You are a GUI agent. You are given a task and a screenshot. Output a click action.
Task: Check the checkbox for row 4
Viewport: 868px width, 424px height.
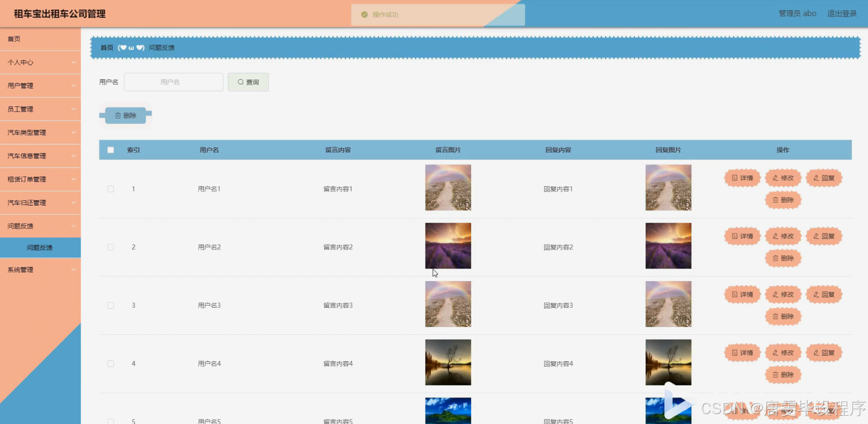(110, 364)
